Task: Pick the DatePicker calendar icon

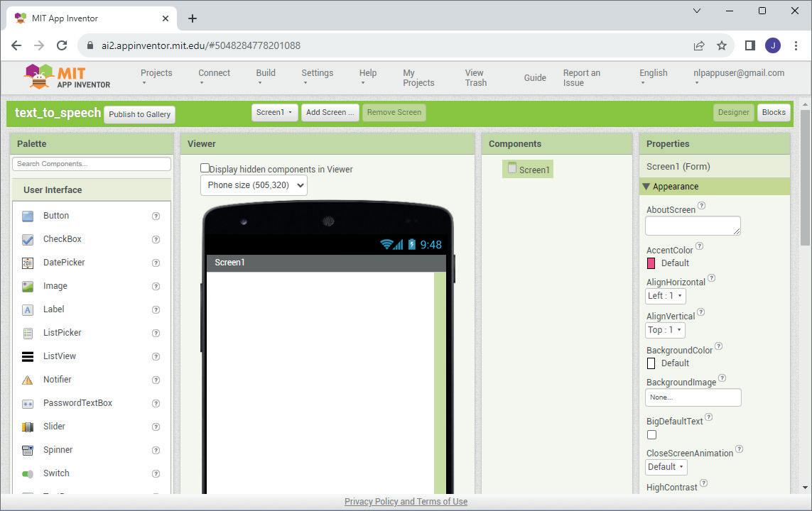Action: tap(28, 263)
